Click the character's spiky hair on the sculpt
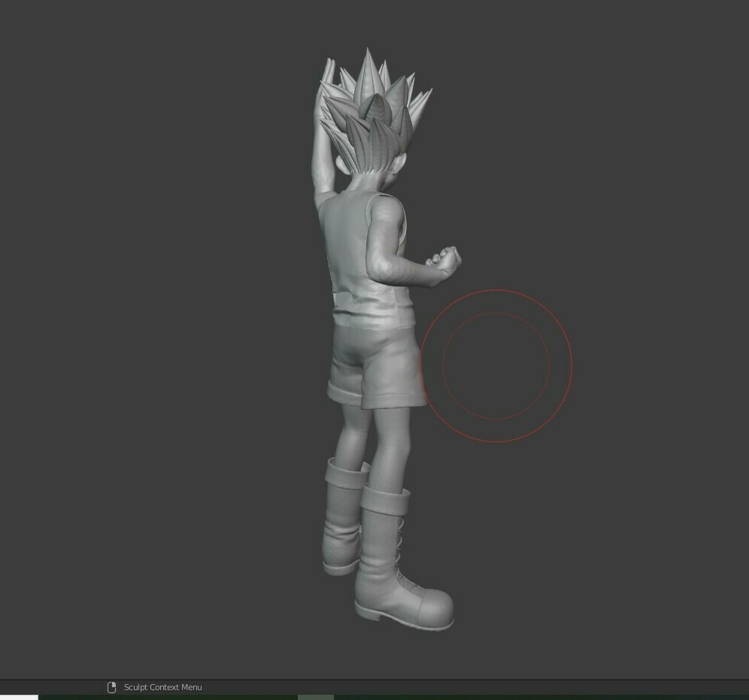 click(x=378, y=112)
